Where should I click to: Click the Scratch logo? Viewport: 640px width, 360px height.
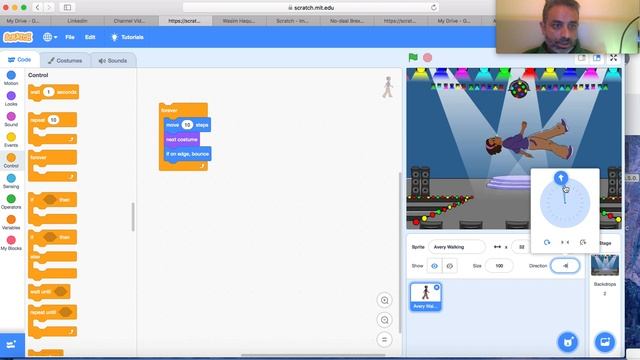coord(18,37)
